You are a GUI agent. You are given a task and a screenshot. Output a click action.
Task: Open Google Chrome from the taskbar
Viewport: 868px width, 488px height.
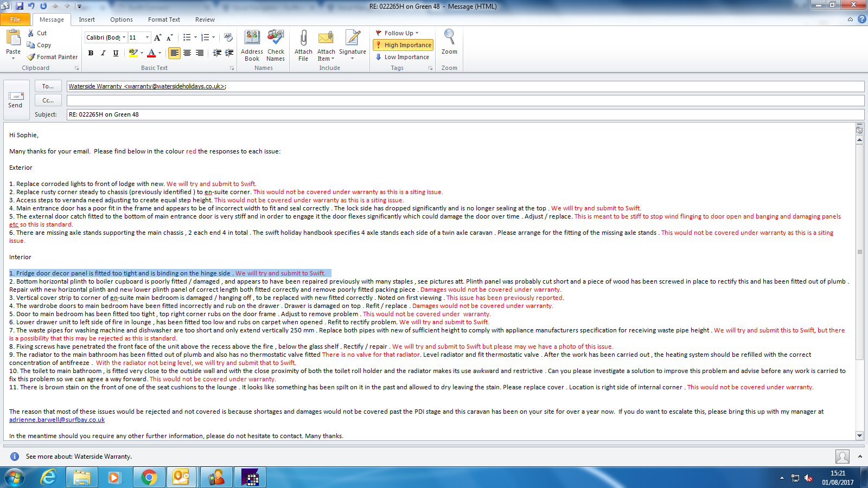tap(149, 477)
